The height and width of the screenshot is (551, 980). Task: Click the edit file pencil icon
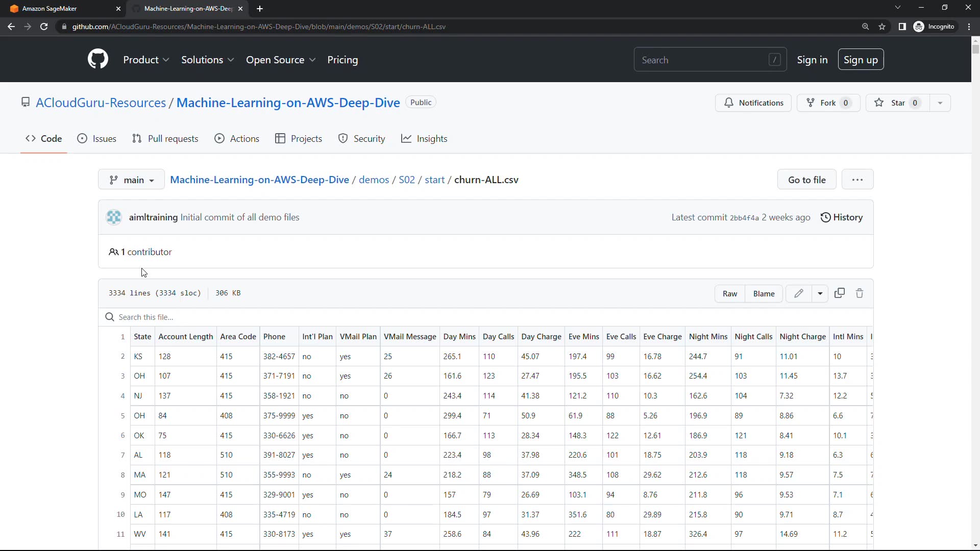799,293
